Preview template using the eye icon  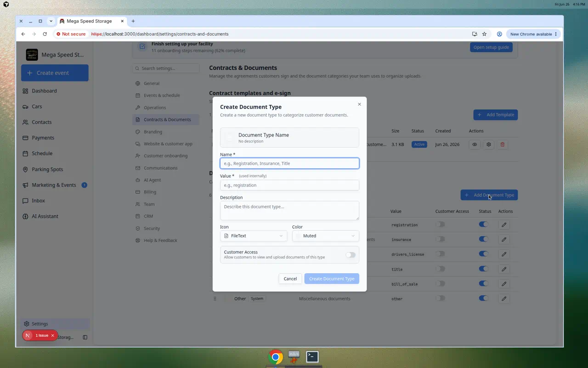point(475,144)
